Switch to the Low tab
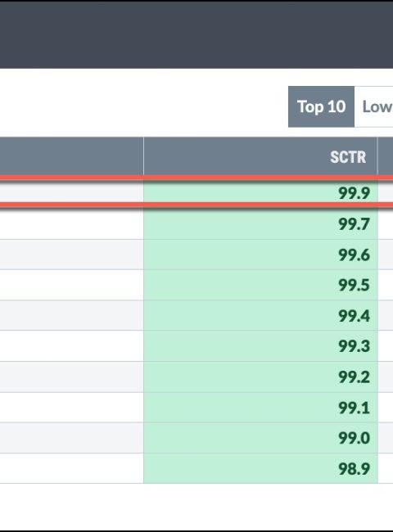Image resolution: width=393 pixels, height=532 pixels. (373, 107)
